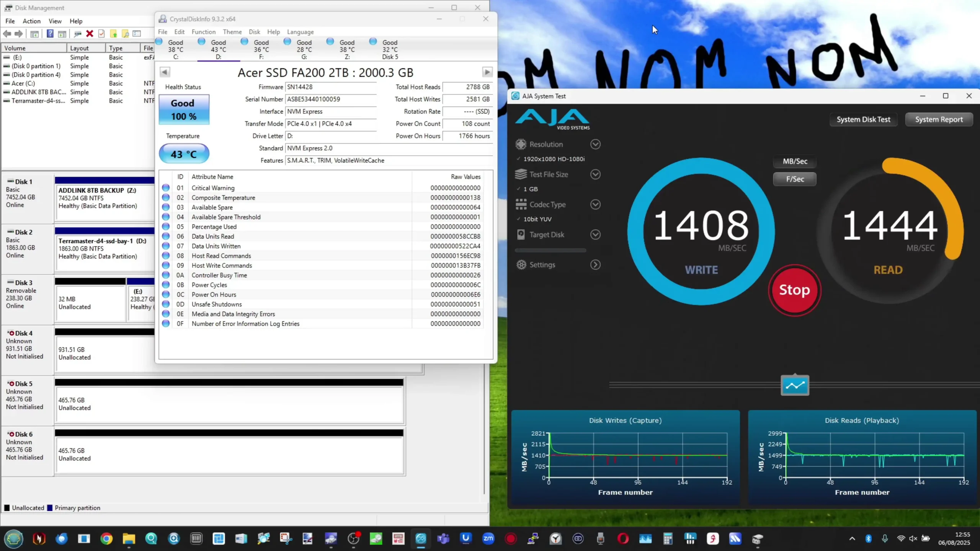Image resolution: width=980 pixels, height=551 pixels.
Task: Click Forward arrow in Disk Management toolbar
Action: (18, 34)
